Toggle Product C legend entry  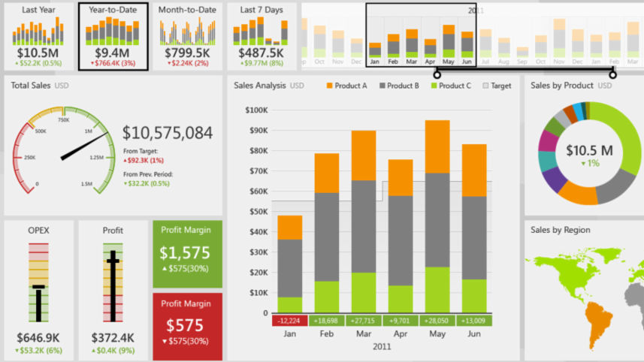coord(450,86)
